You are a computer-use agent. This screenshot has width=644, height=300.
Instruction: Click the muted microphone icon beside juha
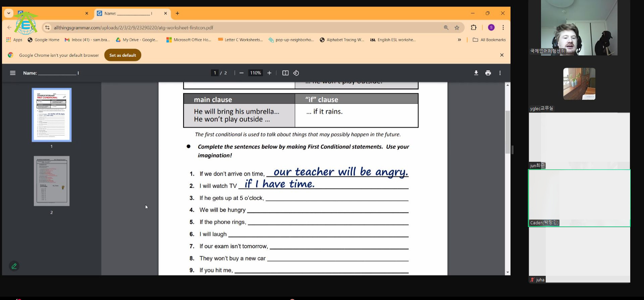tap(532, 280)
